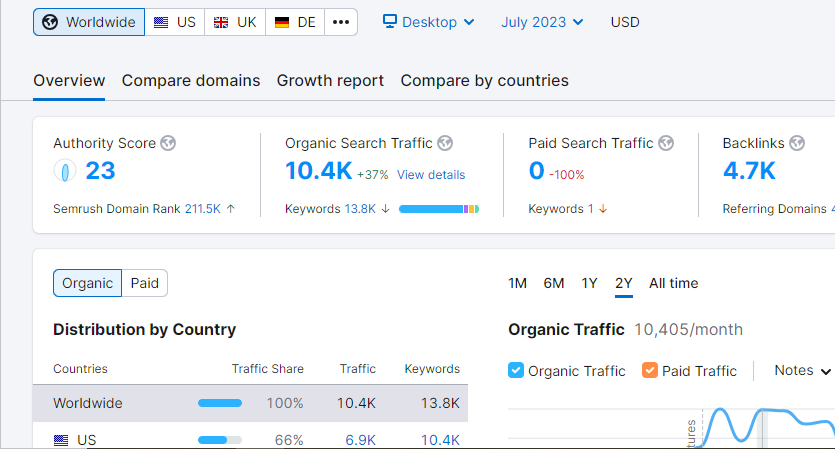Switch to Paid distribution toggle
This screenshot has width=835, height=449.
(145, 283)
